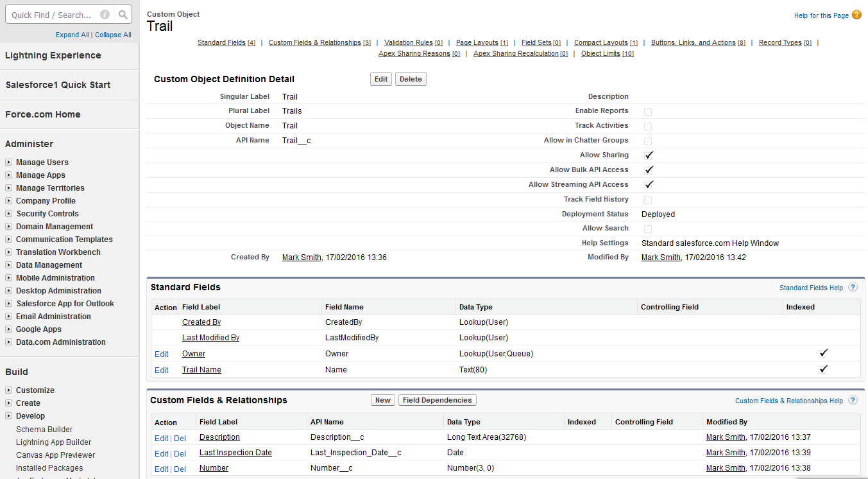Open the Field Dependencies button
Screen dimensions: 868x479
(x=437, y=400)
